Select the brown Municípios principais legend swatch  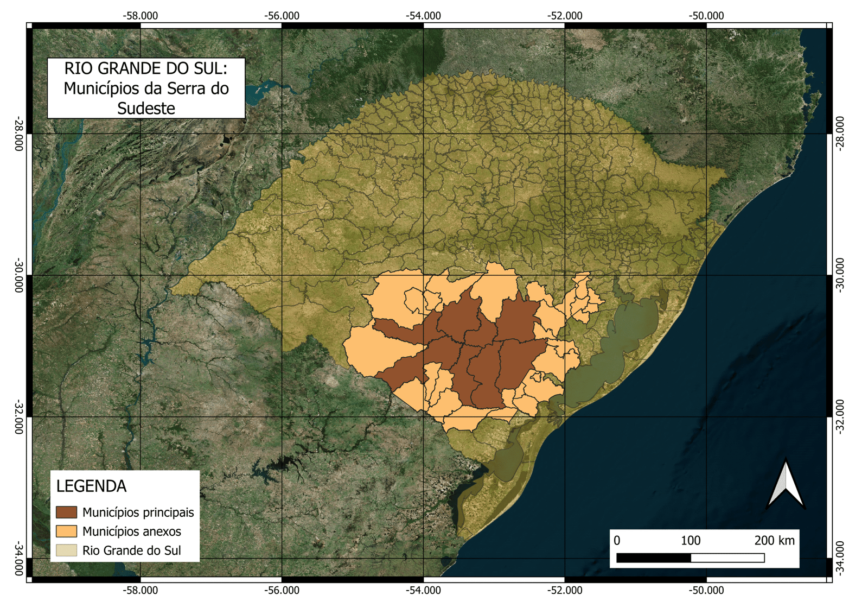[x=66, y=512]
